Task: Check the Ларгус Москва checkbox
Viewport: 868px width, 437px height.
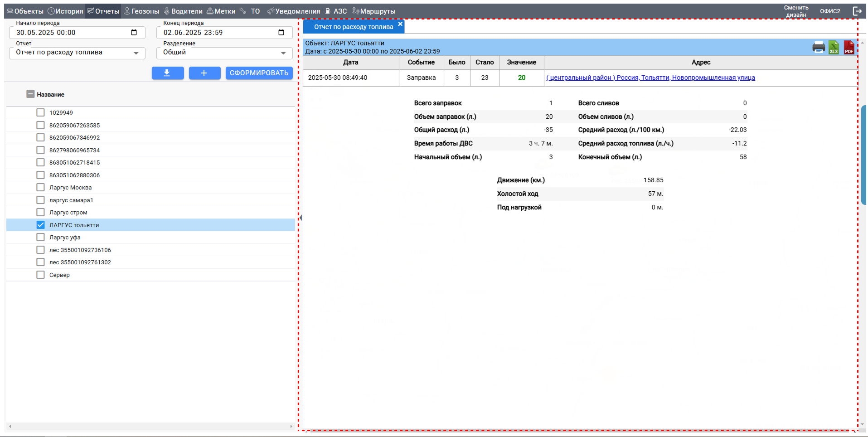Action: (41, 187)
